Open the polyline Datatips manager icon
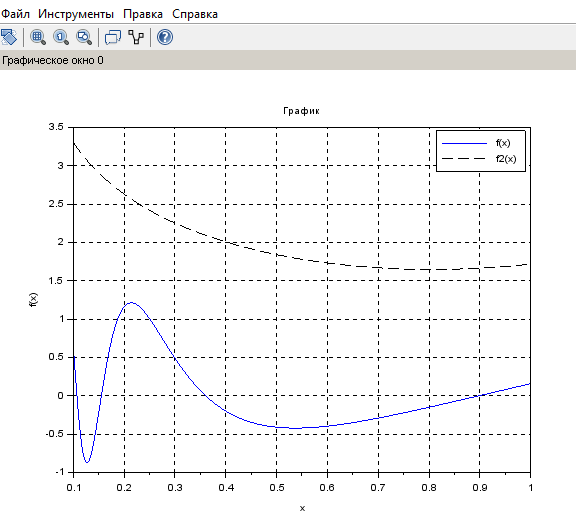Screen dimensions: 576x523 click(136, 37)
